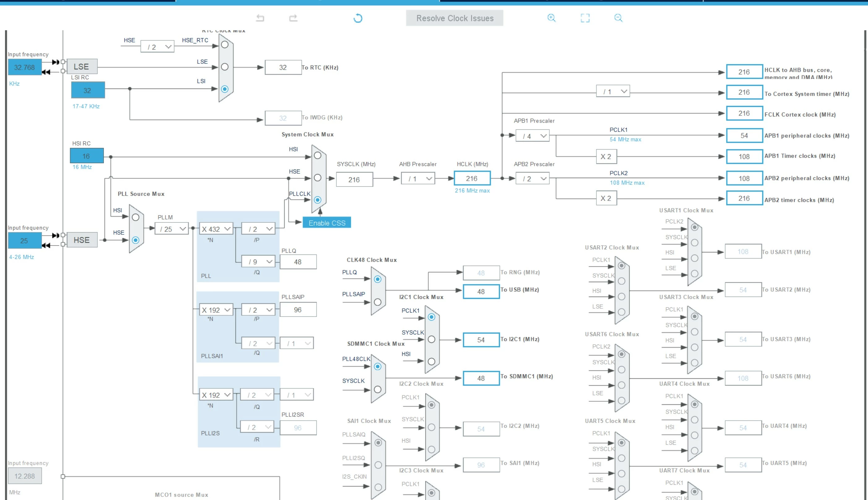The width and height of the screenshot is (868, 500).
Task: Choose SYSCLK in the SDMMC1 Clock Mux
Action: click(x=378, y=389)
